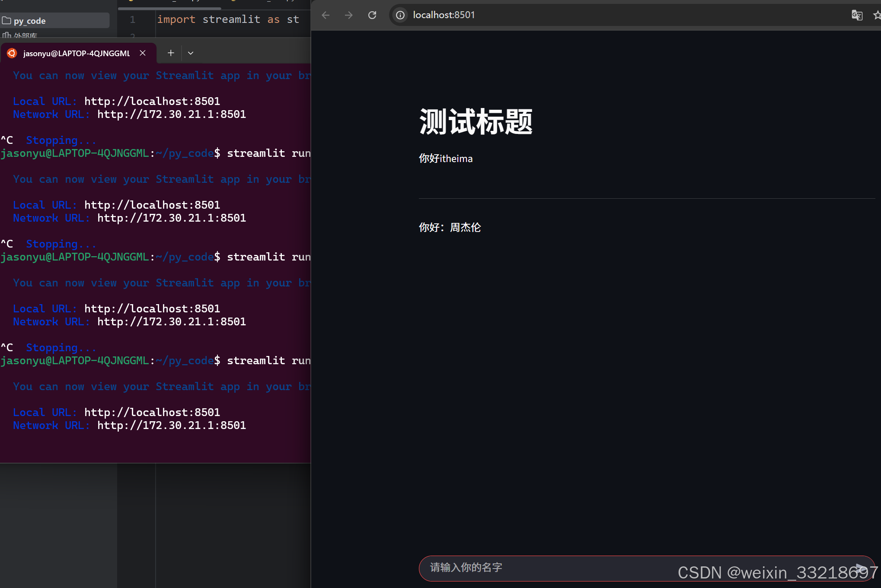
Task: Open a new terminal tab with plus
Action: coord(171,53)
